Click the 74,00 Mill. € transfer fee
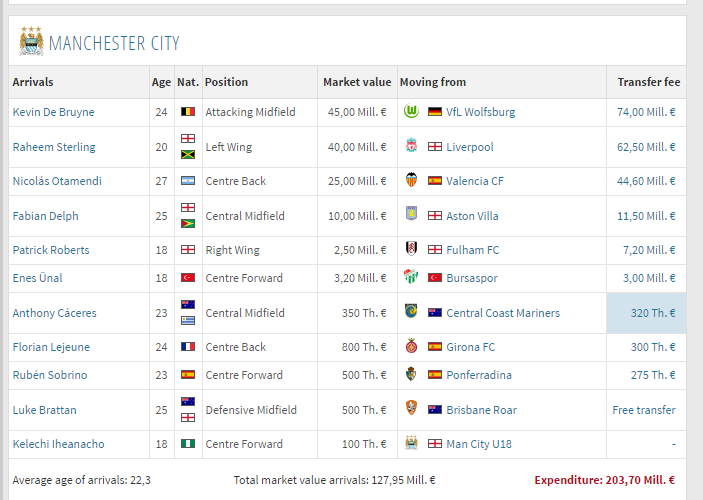 [646, 112]
